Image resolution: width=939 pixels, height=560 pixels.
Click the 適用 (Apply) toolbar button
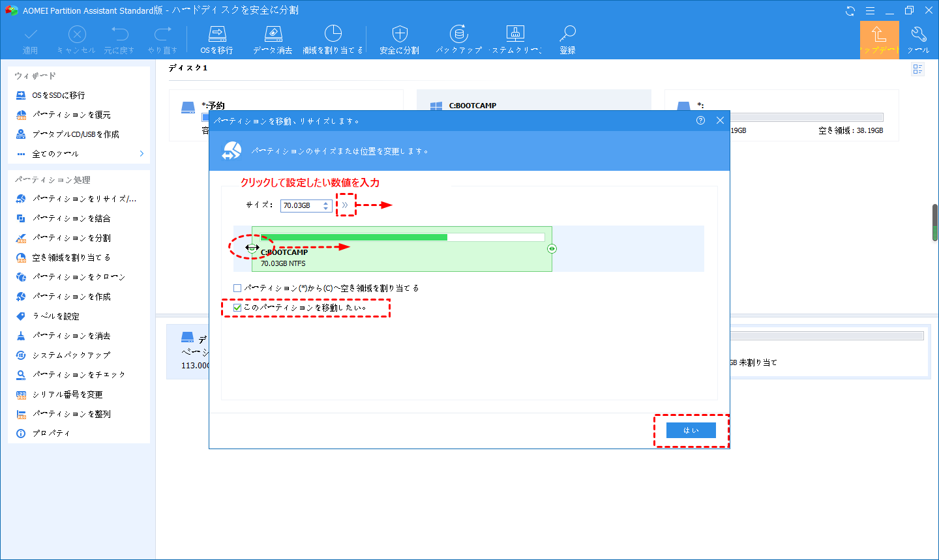pos(31,40)
